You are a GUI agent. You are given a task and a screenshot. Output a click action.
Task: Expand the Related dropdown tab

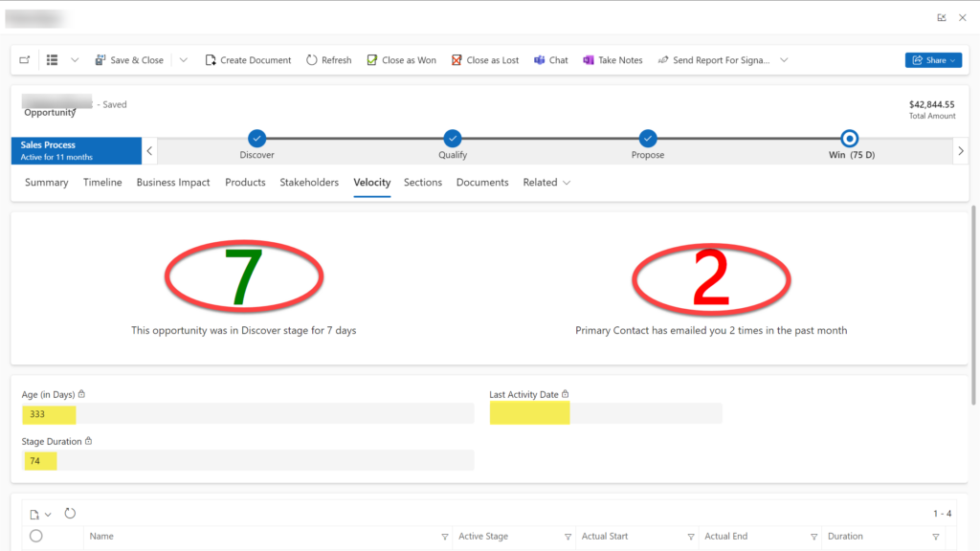pos(546,183)
